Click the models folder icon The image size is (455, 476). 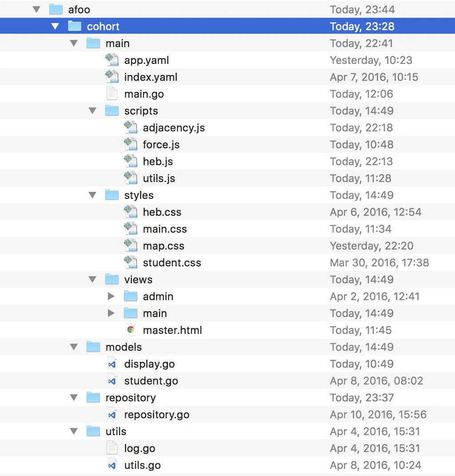pyautogui.click(x=93, y=347)
